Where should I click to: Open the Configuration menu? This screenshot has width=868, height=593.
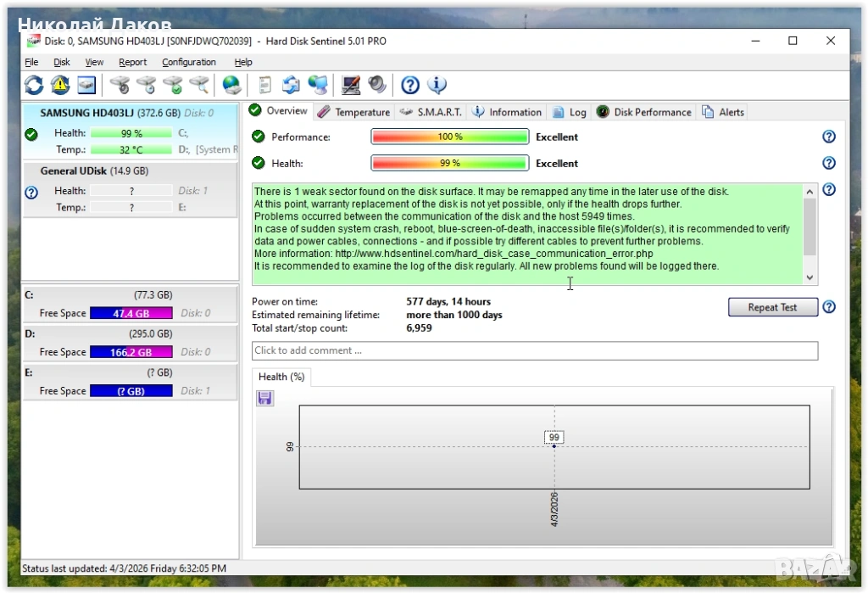point(189,62)
